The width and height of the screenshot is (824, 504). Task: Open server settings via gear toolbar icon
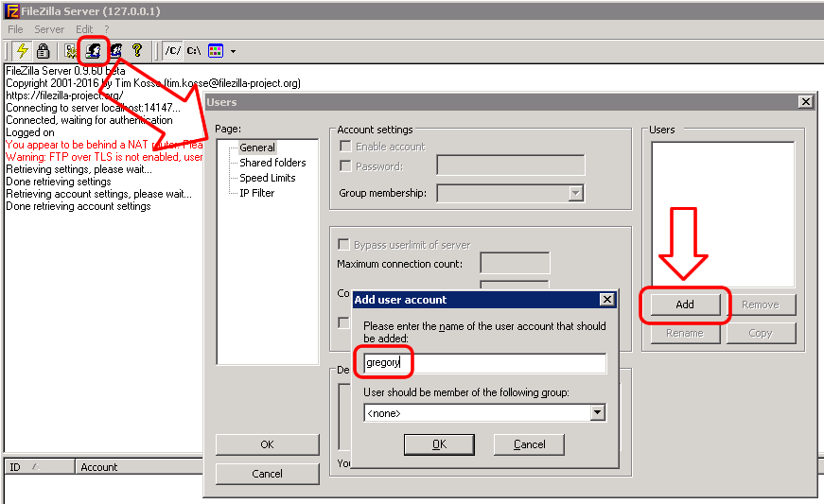70,50
